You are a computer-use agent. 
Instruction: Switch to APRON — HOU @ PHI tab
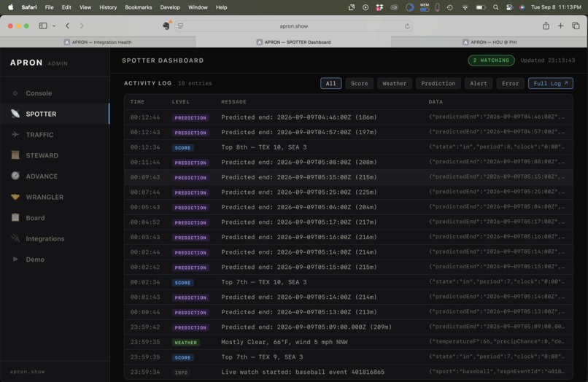point(490,42)
